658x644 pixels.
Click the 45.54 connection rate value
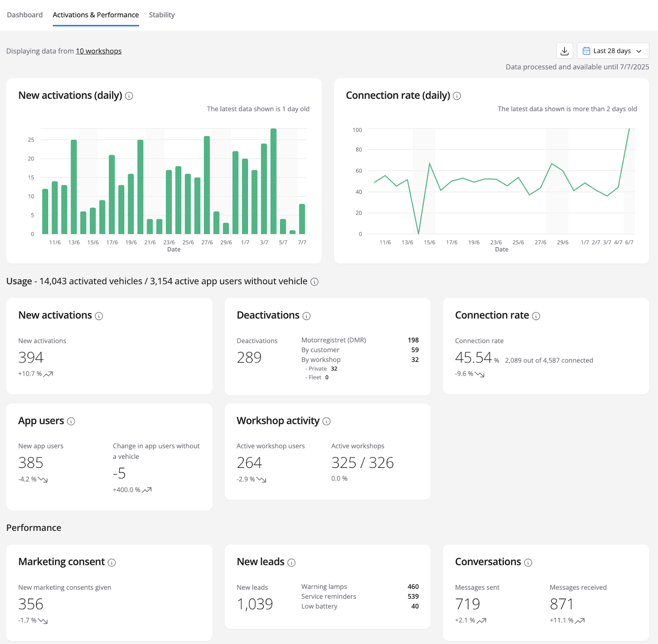[473, 358]
